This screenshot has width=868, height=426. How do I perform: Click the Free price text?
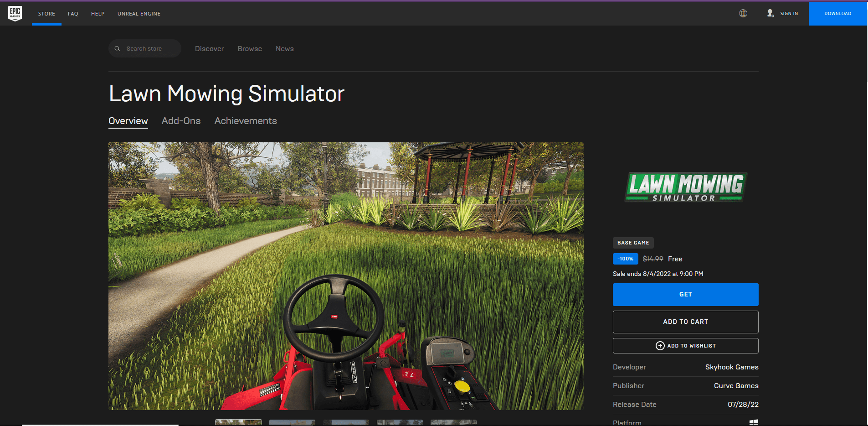click(x=675, y=259)
